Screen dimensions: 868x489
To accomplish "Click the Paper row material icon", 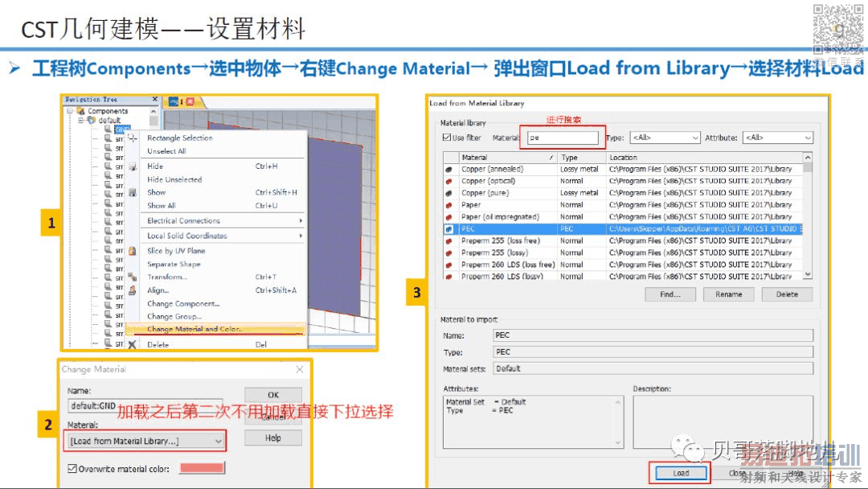I will (448, 205).
